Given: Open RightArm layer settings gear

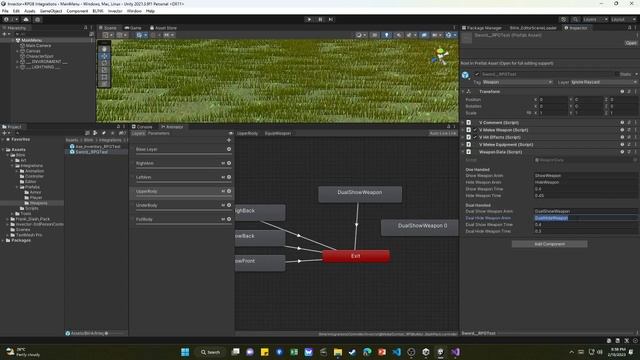Looking at the screenshot, I should click(229, 163).
